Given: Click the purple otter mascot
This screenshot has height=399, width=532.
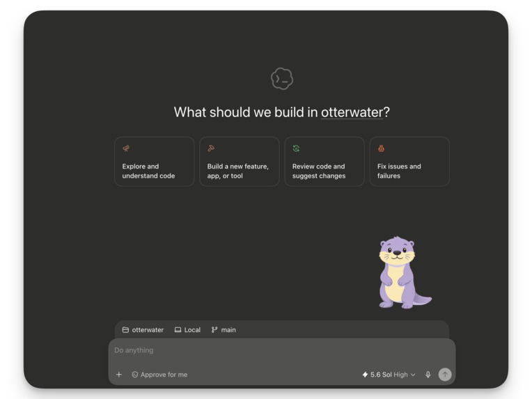Looking at the screenshot, I should 404,273.
